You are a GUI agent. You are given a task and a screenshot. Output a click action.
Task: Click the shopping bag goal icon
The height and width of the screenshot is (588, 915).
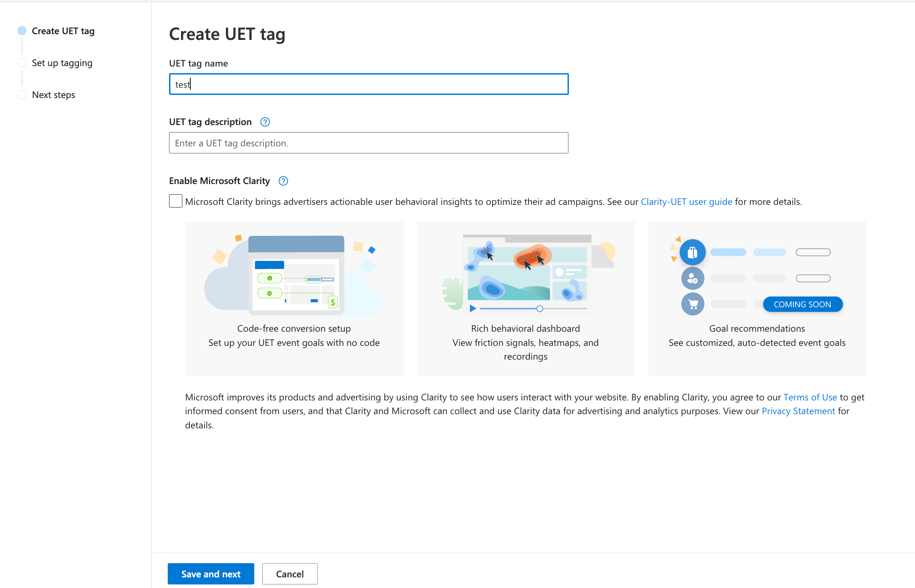(x=692, y=252)
